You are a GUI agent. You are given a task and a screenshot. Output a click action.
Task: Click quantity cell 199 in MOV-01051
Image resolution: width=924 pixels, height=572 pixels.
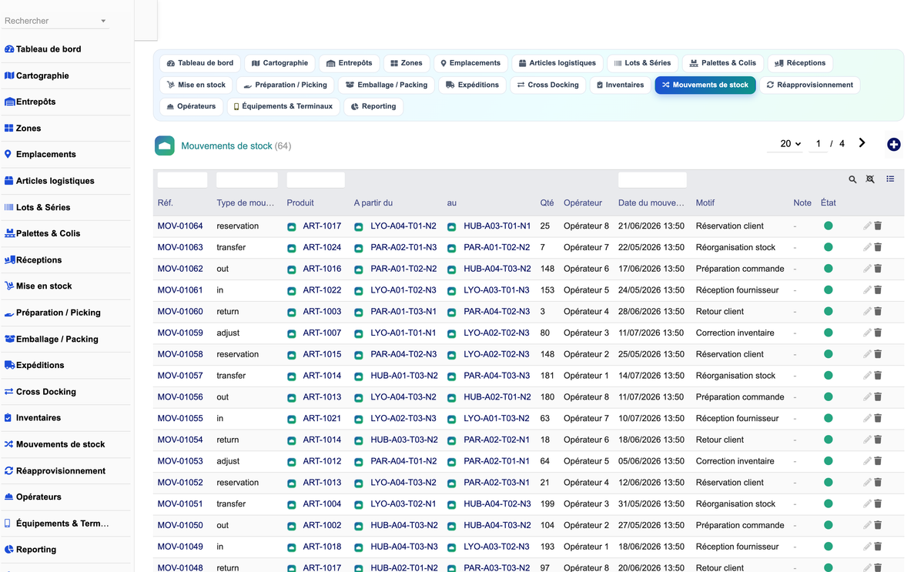(547, 504)
